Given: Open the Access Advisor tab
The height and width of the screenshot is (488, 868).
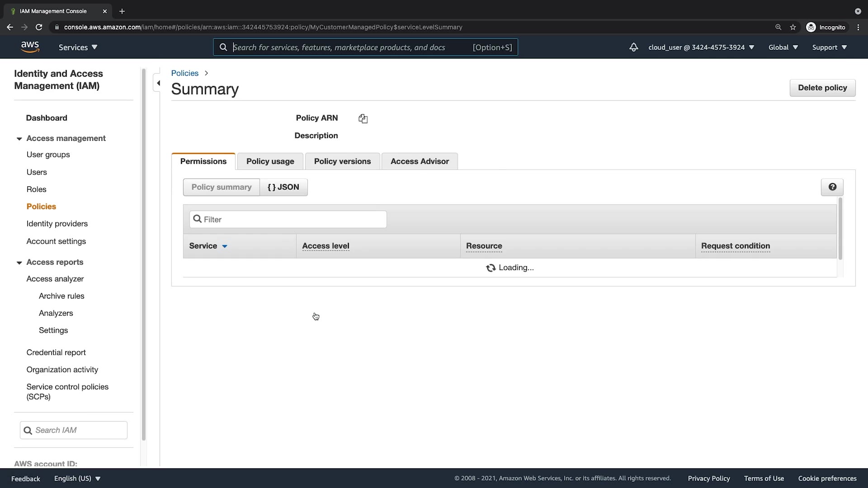Looking at the screenshot, I should coord(419,161).
